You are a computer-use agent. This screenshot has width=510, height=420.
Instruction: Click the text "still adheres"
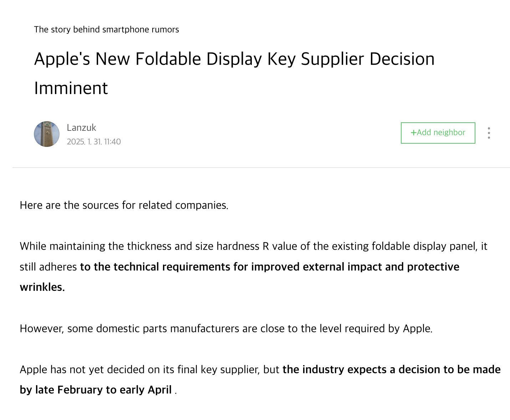[48, 267]
